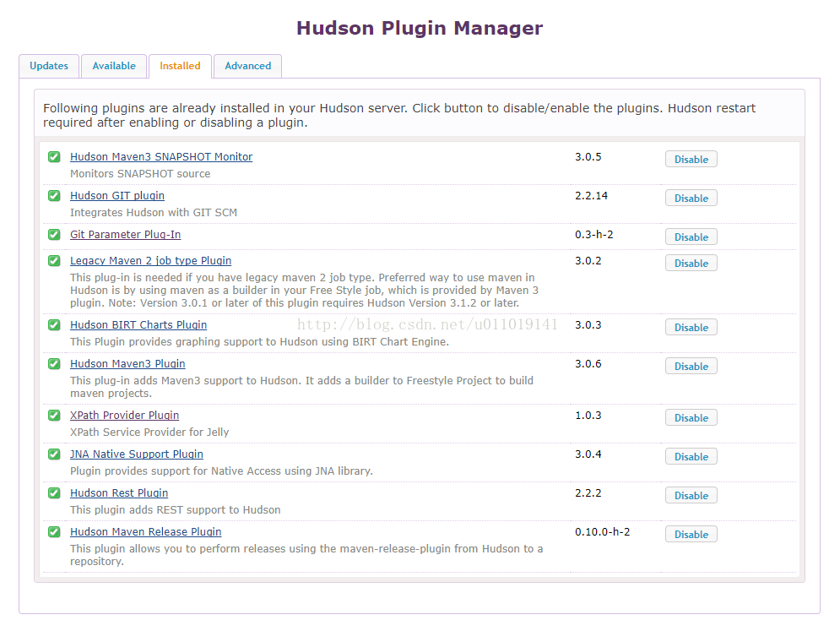Click version number 3.0.6

[588, 363]
